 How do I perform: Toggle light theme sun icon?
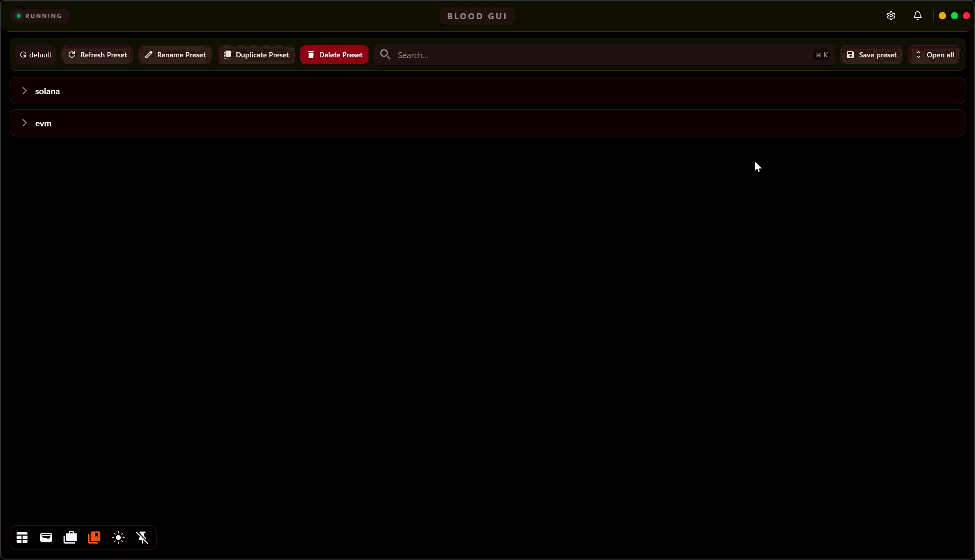118,538
